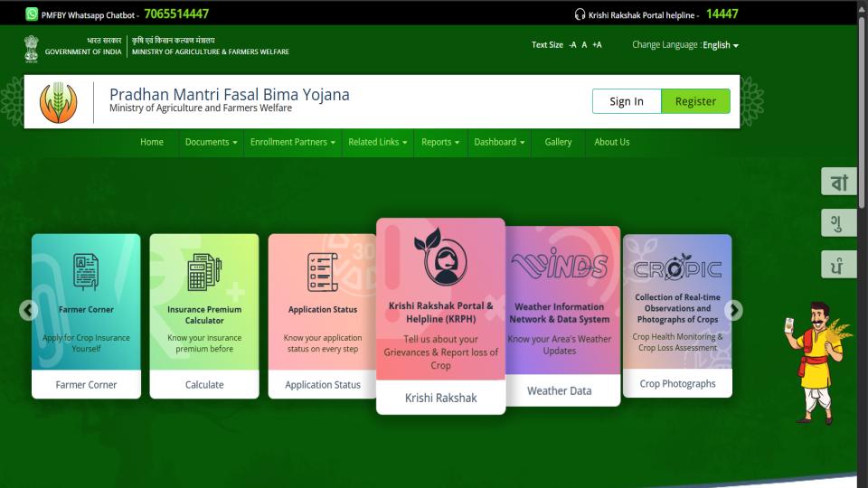Expand the Dashboard menu
Screen dimensions: 868x488
click(499, 142)
